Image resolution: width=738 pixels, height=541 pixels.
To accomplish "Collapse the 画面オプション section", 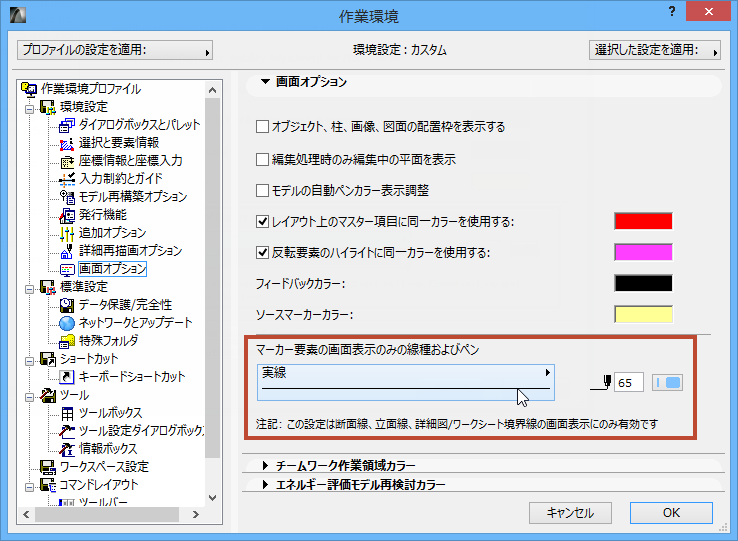I will point(265,82).
